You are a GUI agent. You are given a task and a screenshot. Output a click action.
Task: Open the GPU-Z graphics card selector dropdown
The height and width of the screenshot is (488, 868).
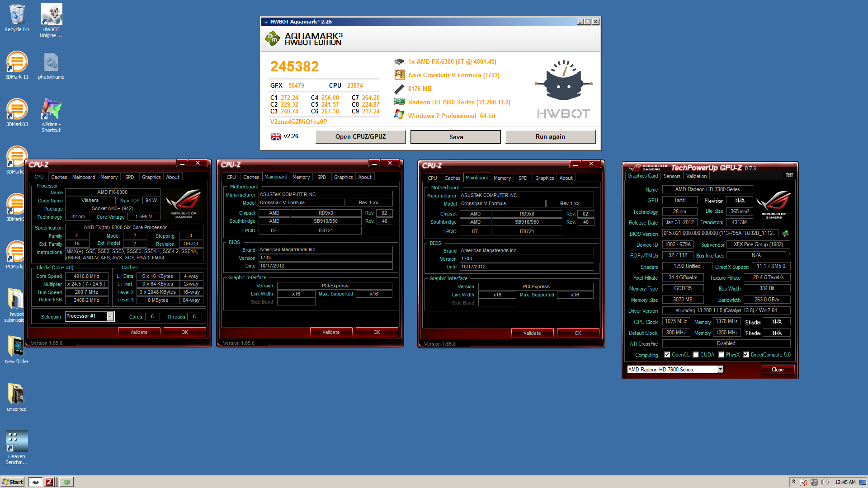(x=720, y=370)
